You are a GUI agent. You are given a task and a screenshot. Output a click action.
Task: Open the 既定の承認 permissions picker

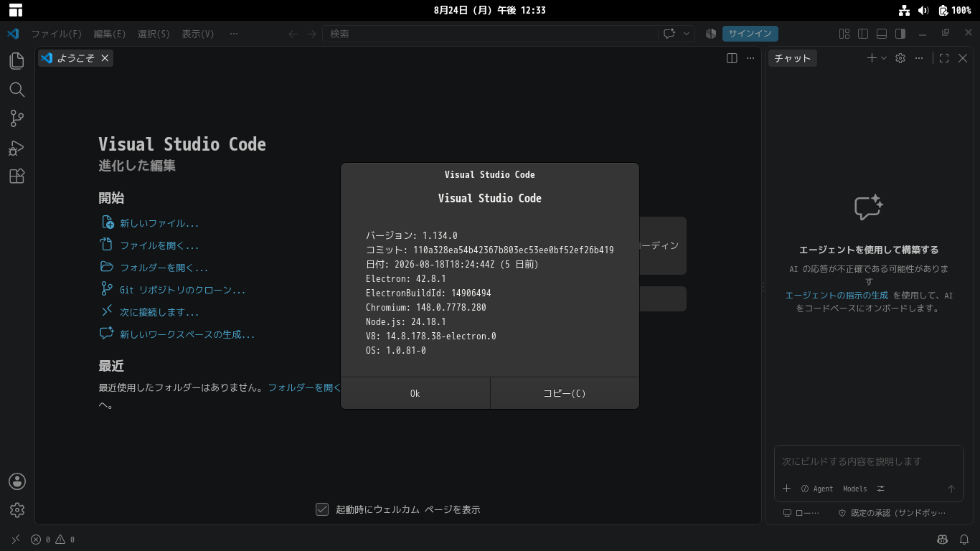pyautogui.click(x=892, y=513)
